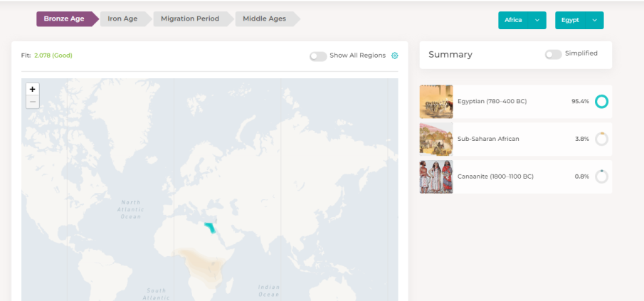
Task: Enable the Show All Regions toggle
Action: (318, 56)
